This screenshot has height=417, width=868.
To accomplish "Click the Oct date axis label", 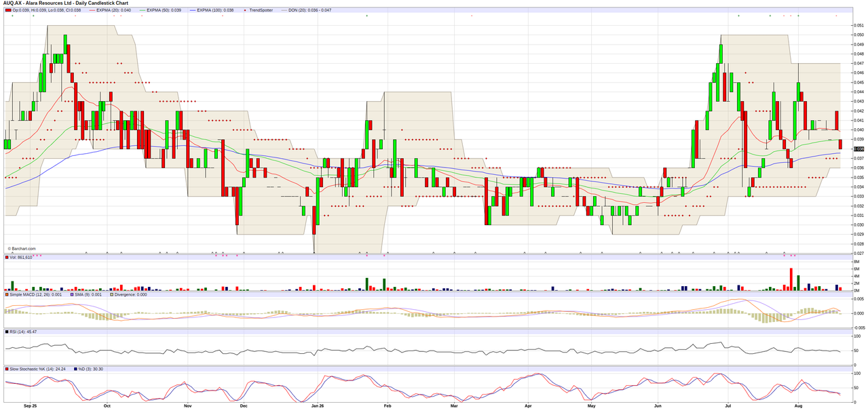I will click(x=107, y=407).
